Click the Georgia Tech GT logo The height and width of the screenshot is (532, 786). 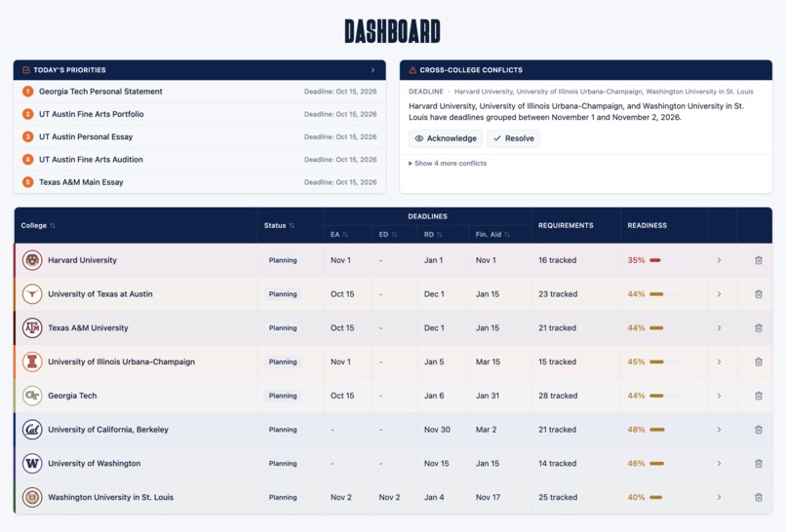pos(32,396)
